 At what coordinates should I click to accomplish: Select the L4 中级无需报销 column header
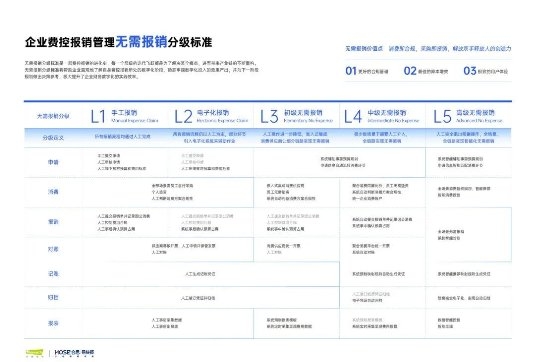381,116
